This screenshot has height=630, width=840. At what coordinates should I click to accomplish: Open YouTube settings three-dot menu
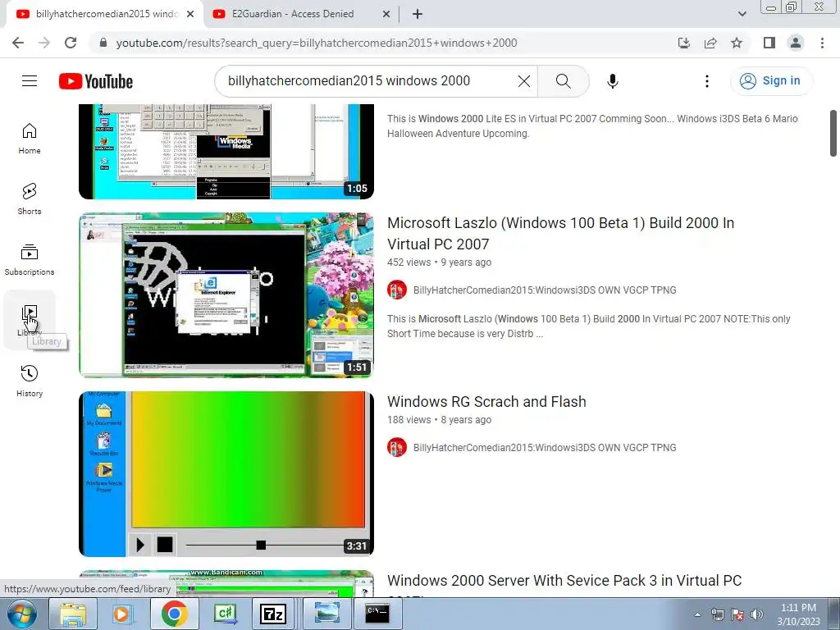pos(707,81)
